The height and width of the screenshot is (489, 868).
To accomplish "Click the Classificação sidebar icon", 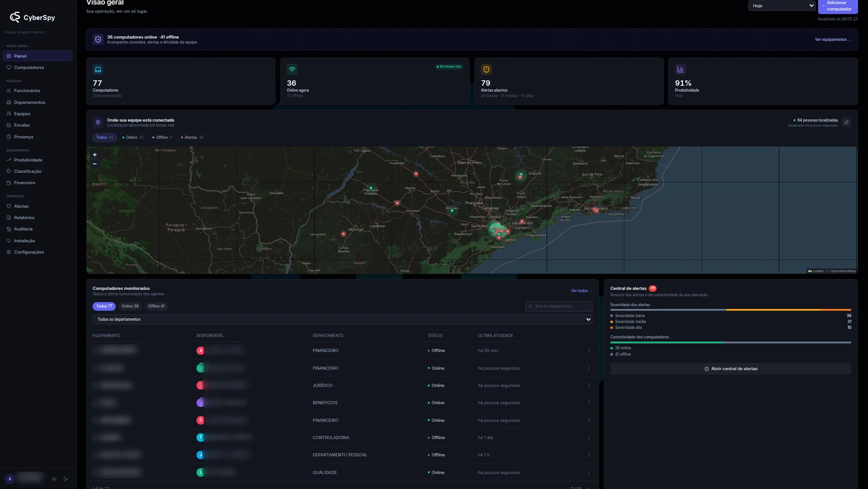I will click(x=9, y=171).
